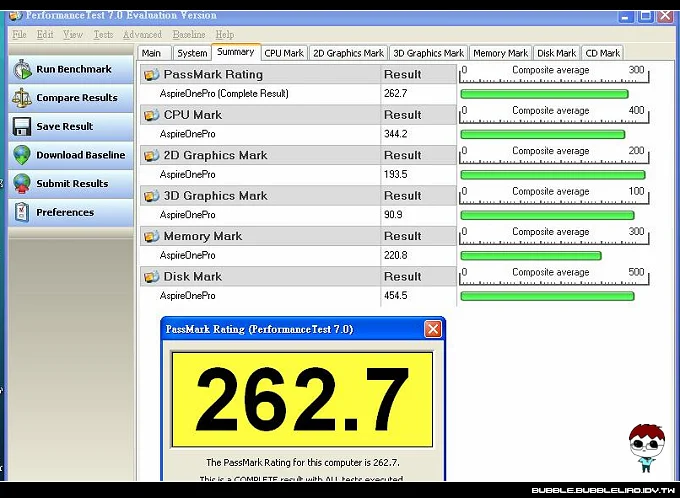Screen dimensions: 680x498
Task: Click the large yellow 262.7 rating display
Action: click(x=302, y=400)
